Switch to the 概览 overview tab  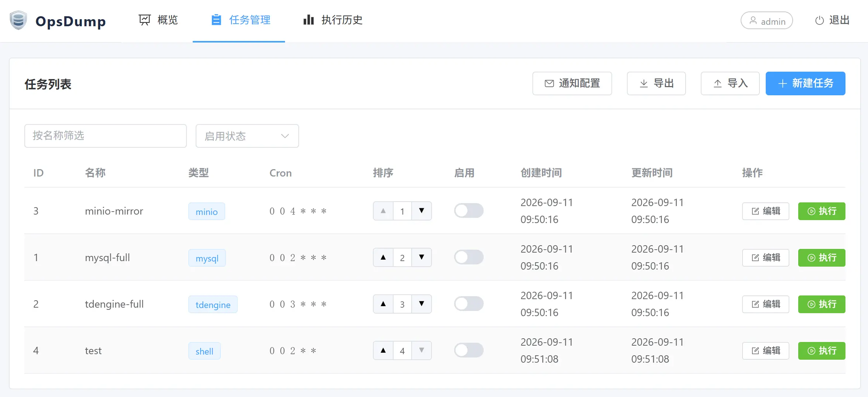(158, 20)
